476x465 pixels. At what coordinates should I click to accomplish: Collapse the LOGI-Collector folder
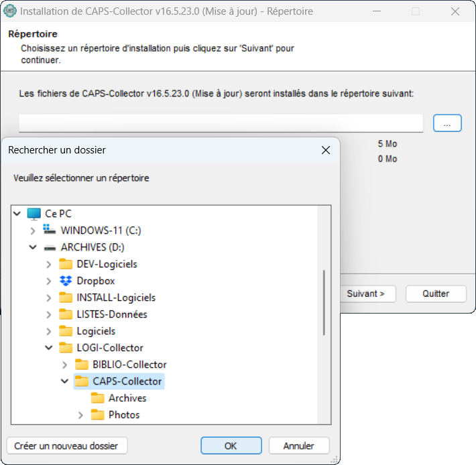click(x=48, y=348)
